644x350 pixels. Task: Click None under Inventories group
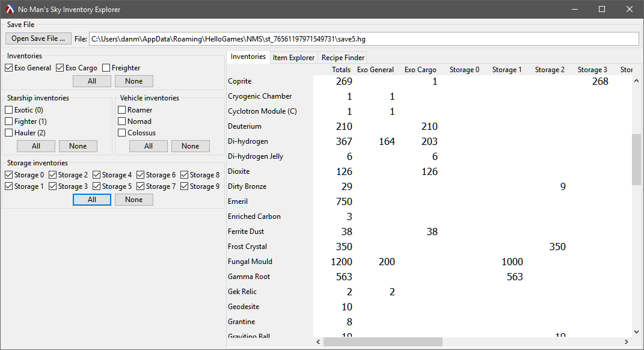click(134, 81)
